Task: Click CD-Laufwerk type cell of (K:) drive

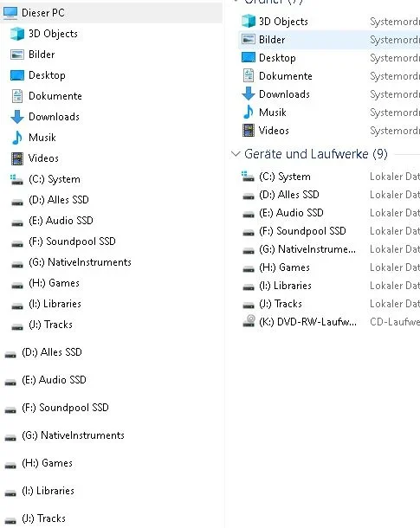Action: (x=395, y=322)
